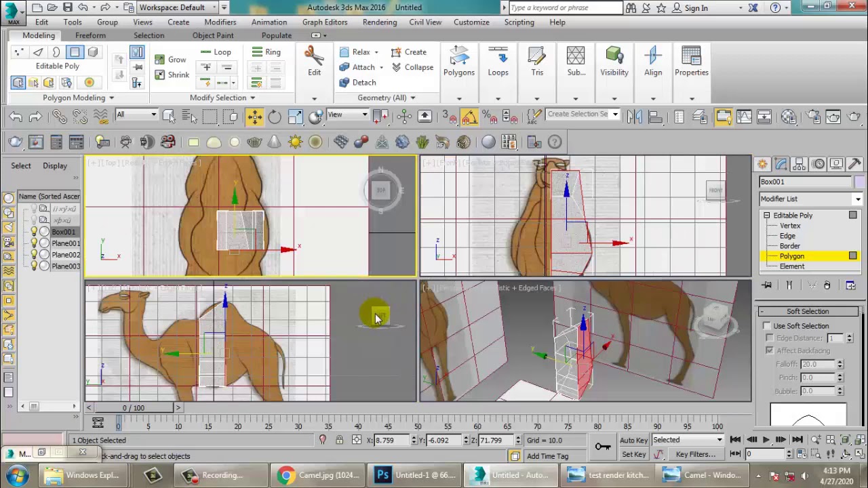Click the Cone primitive icon
This screenshot has width=868, height=488.
(x=275, y=142)
